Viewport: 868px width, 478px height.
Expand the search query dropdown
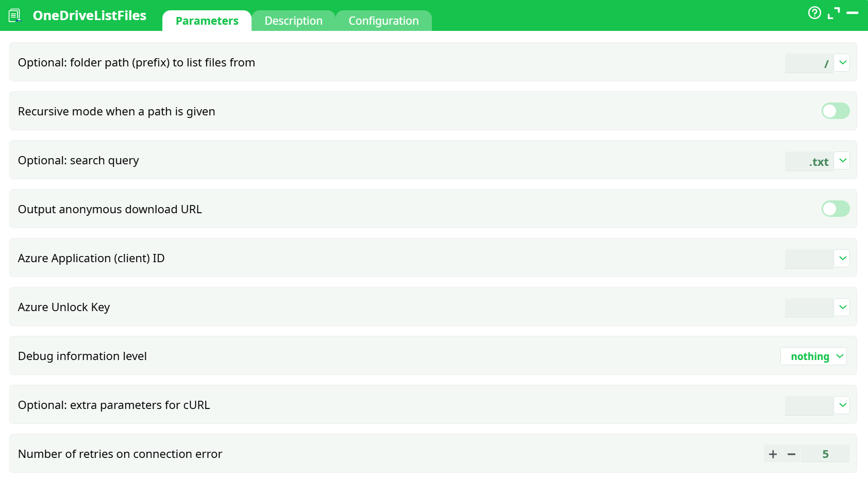coord(843,160)
